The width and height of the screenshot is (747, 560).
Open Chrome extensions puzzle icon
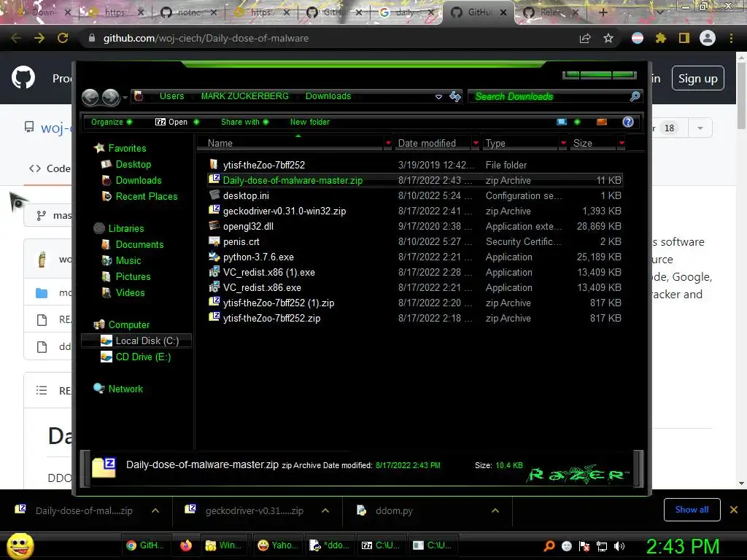point(661,38)
